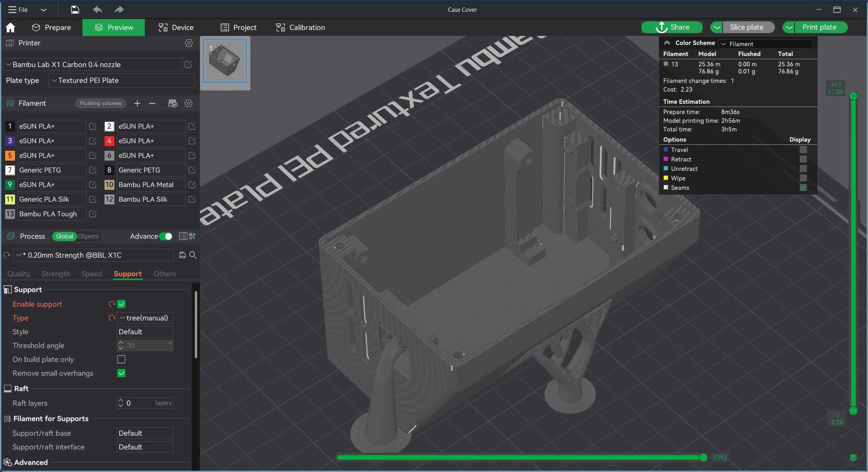Switch to the Prepare tab

pyautogui.click(x=52, y=27)
